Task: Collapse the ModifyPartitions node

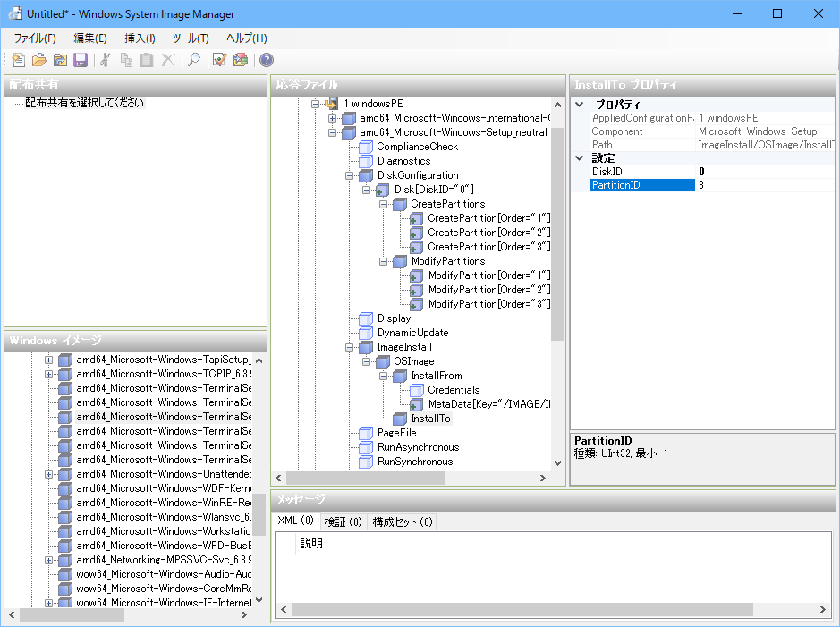Action: (383, 261)
